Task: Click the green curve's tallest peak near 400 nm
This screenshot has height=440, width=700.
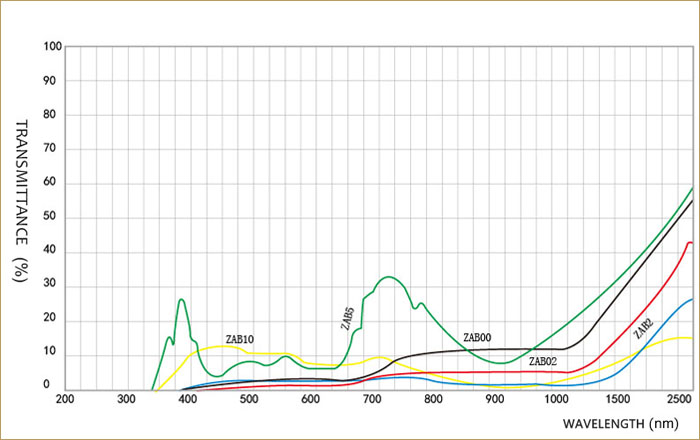Action: click(x=181, y=299)
